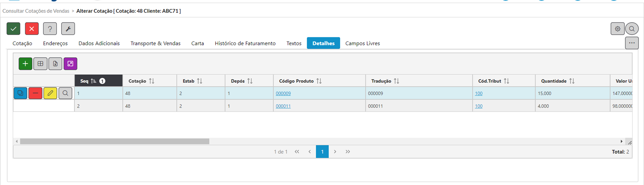The image size is (644, 185).
Task: Delete row 1 with the red minus button
Action: click(x=35, y=93)
